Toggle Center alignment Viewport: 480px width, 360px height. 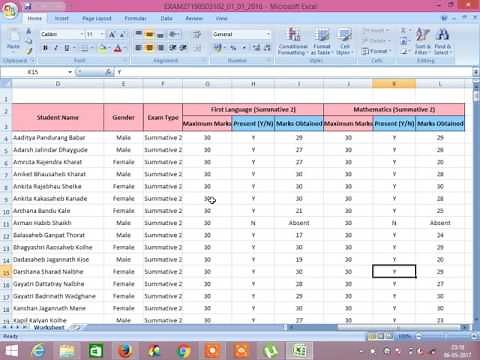click(149, 48)
